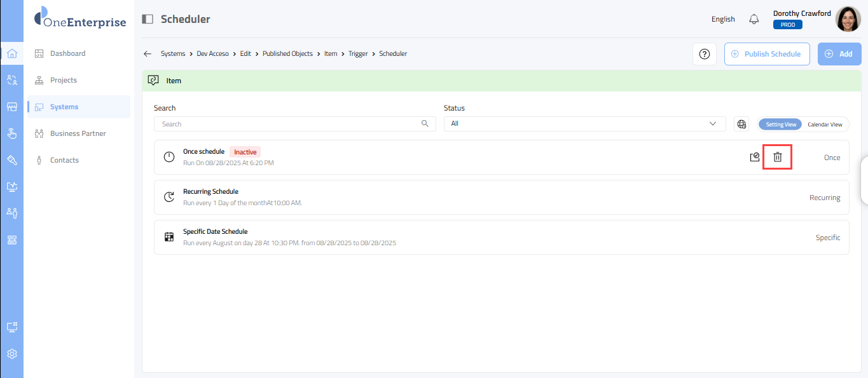Viewport: 868px width, 378px height.
Task: Click the Publish Schedule button
Action: [x=766, y=54]
